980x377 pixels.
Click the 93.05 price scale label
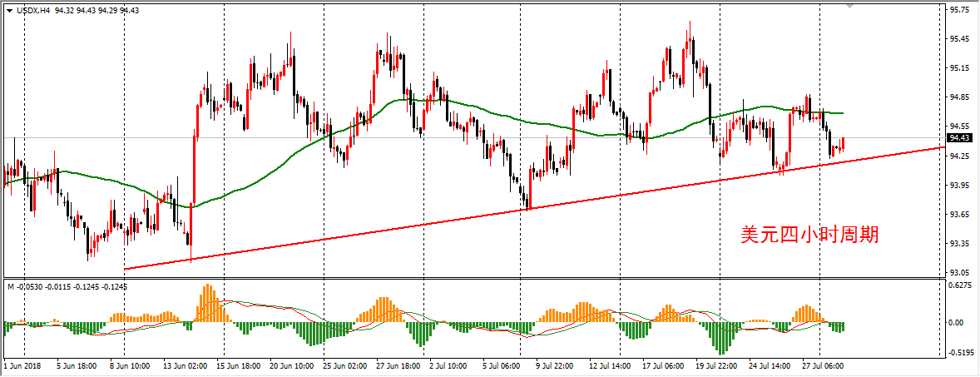[x=962, y=273]
